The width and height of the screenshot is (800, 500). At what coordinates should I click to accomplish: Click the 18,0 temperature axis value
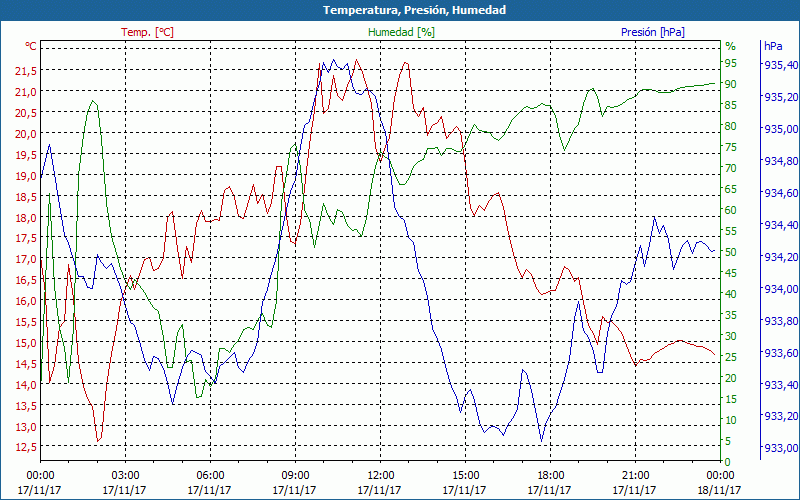click(26, 217)
